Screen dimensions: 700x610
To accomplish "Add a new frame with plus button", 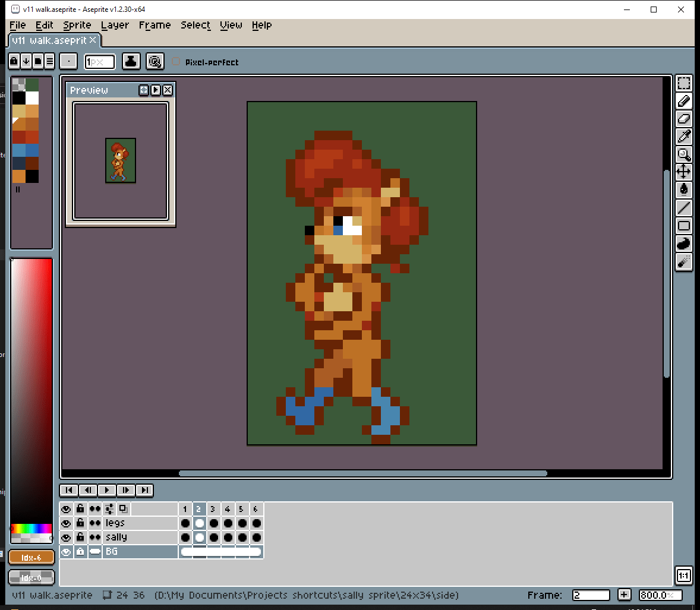I will pos(624,595).
